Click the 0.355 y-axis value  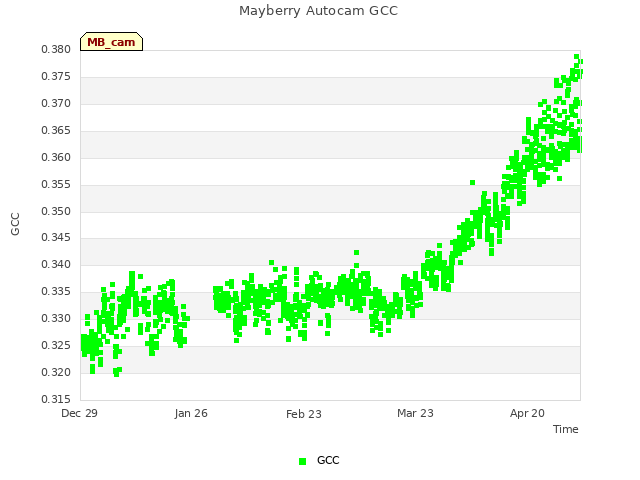(x=56, y=184)
